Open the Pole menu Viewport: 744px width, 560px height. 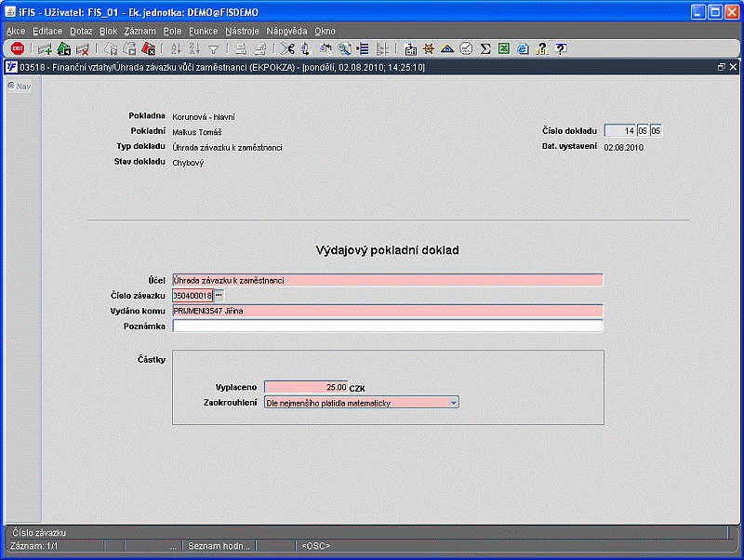click(x=172, y=32)
